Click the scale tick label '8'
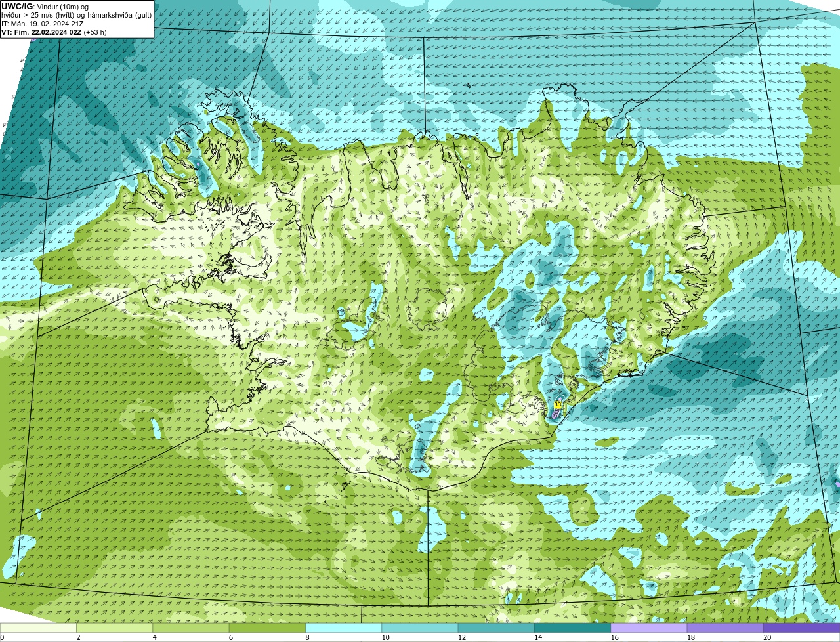The height and width of the screenshot is (642, 840). click(x=306, y=637)
